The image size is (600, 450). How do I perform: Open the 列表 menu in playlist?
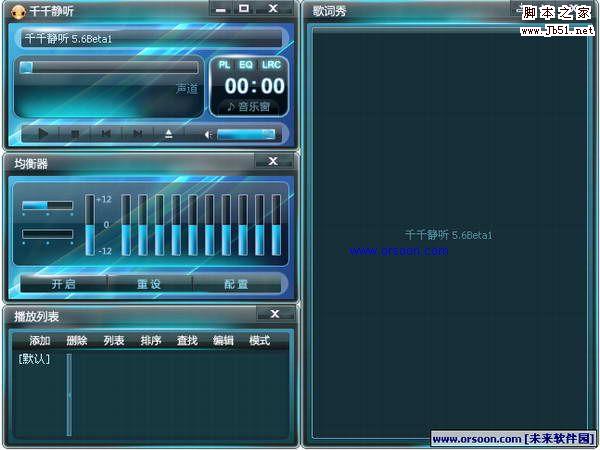[114, 341]
